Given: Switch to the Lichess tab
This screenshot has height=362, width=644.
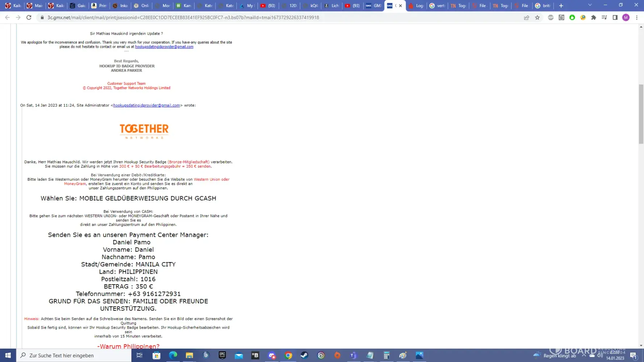Looking at the screenshot, I should [331, 5].
